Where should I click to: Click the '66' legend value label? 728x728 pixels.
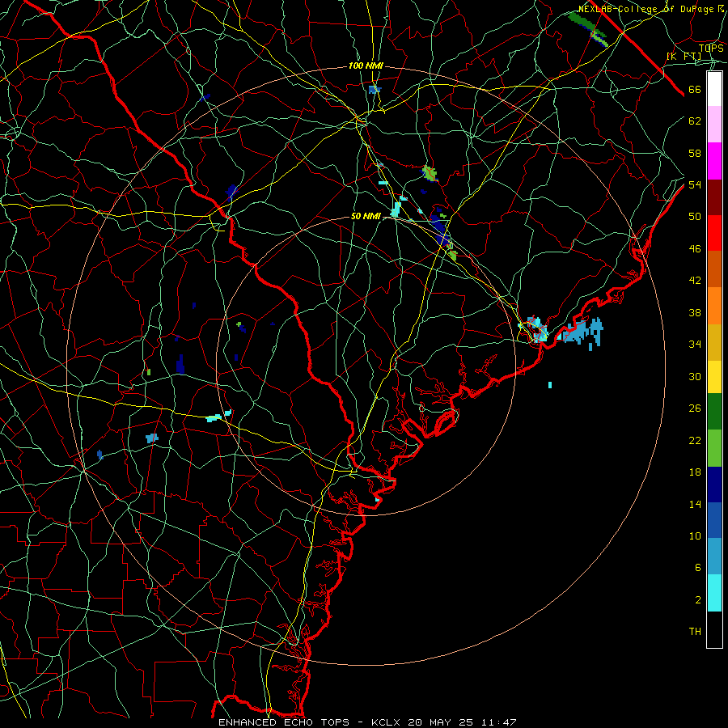(x=695, y=90)
